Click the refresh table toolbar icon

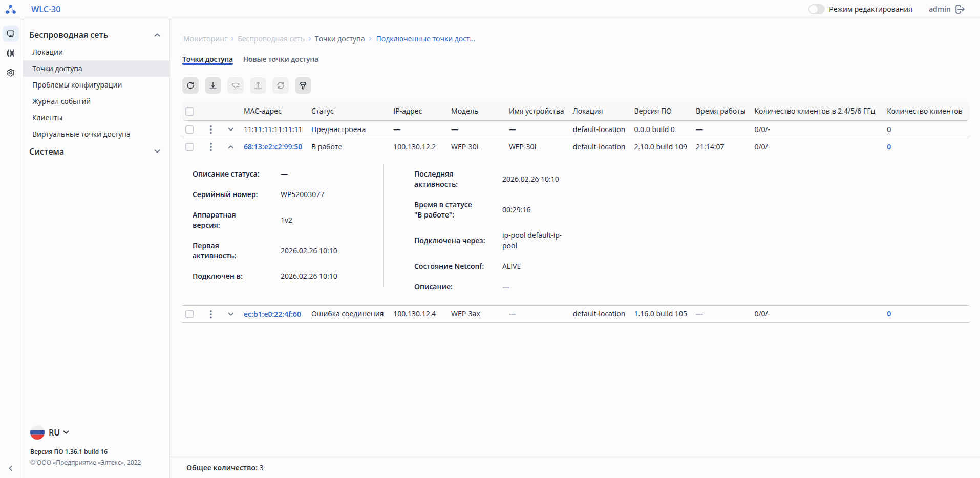190,85
